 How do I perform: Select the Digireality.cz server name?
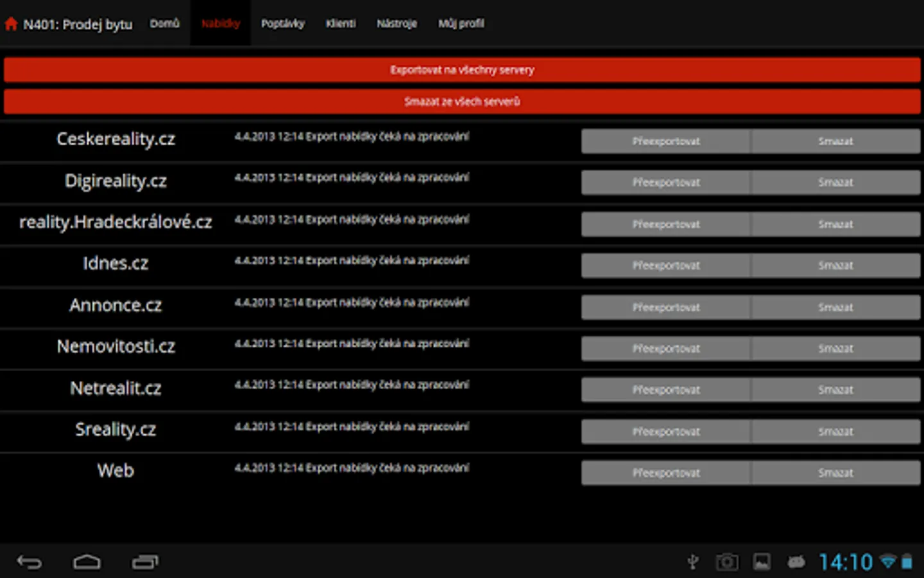point(116,181)
